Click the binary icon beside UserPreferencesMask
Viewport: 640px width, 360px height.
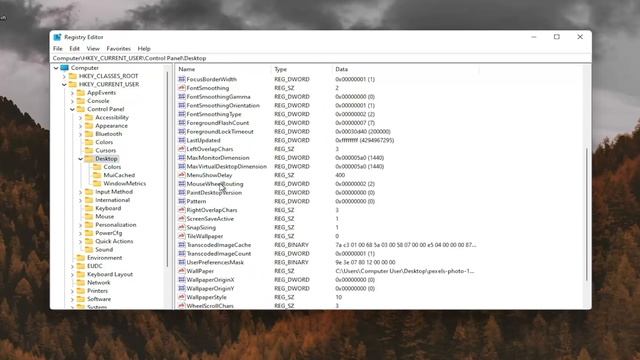tap(182, 262)
